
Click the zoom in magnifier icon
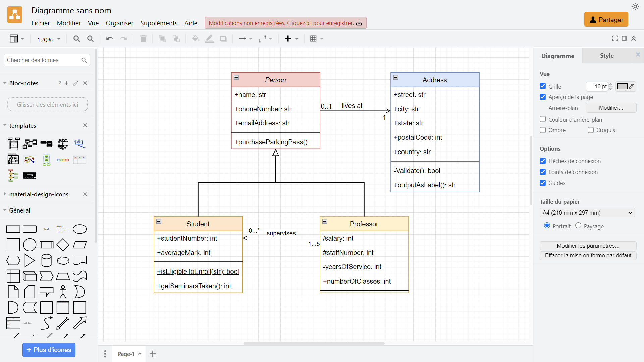point(77,39)
